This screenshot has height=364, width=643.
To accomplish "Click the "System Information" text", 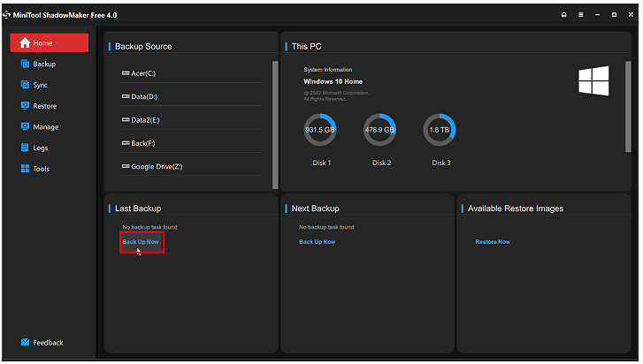I will [327, 70].
